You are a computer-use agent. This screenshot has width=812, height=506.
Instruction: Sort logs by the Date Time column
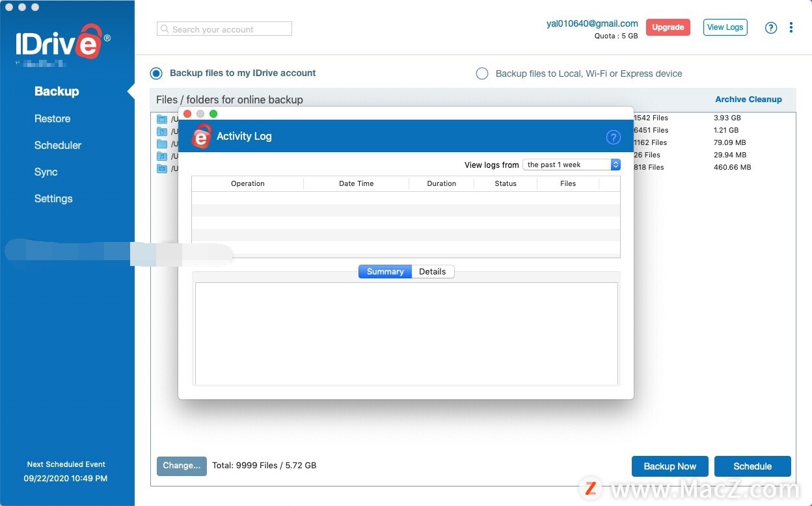[357, 183]
